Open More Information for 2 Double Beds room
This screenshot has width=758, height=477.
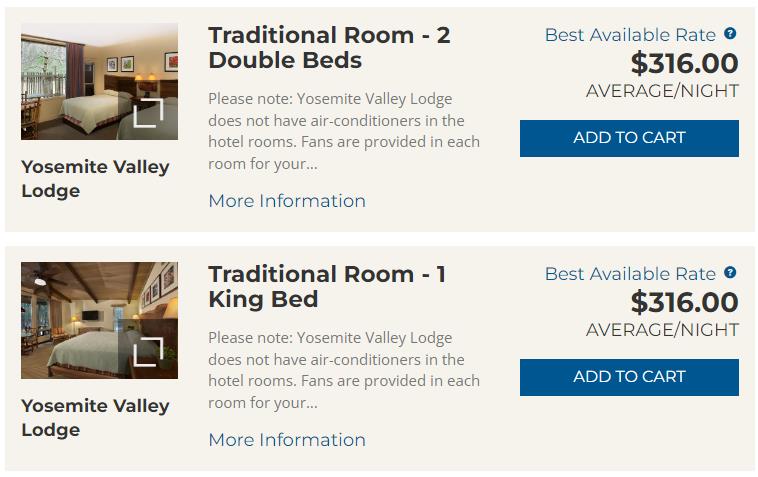pyautogui.click(x=287, y=201)
